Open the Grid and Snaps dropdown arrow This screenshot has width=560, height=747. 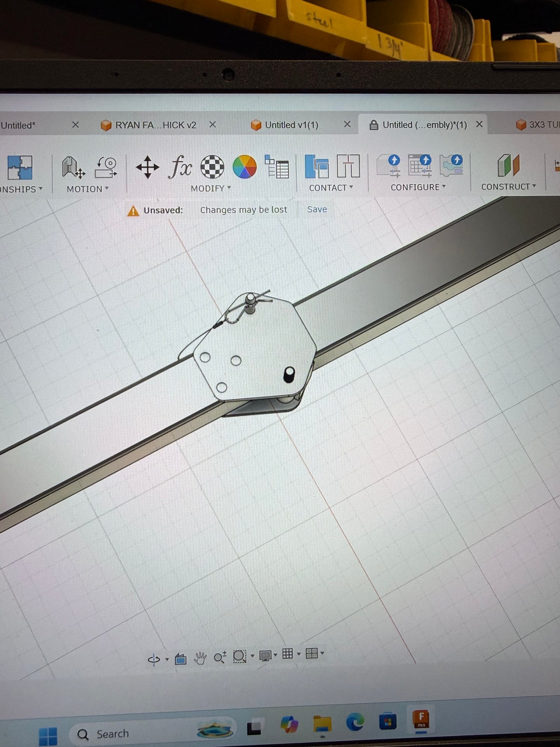(299, 654)
